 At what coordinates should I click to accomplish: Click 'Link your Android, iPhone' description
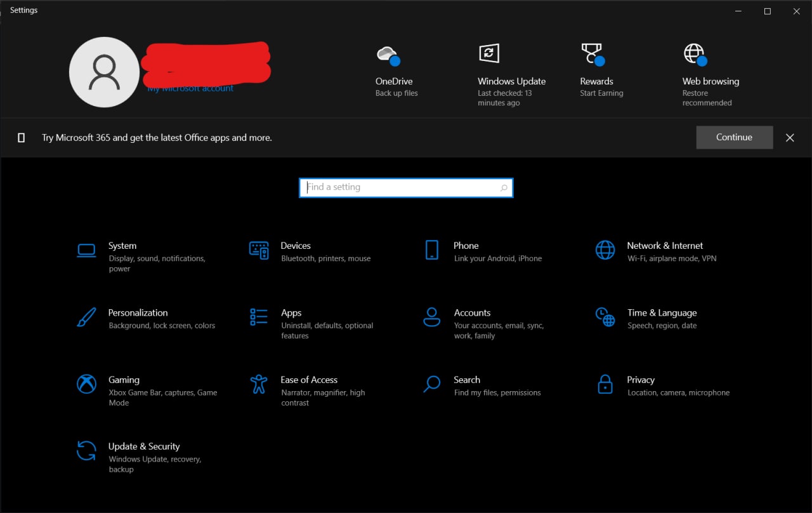pyautogui.click(x=498, y=258)
